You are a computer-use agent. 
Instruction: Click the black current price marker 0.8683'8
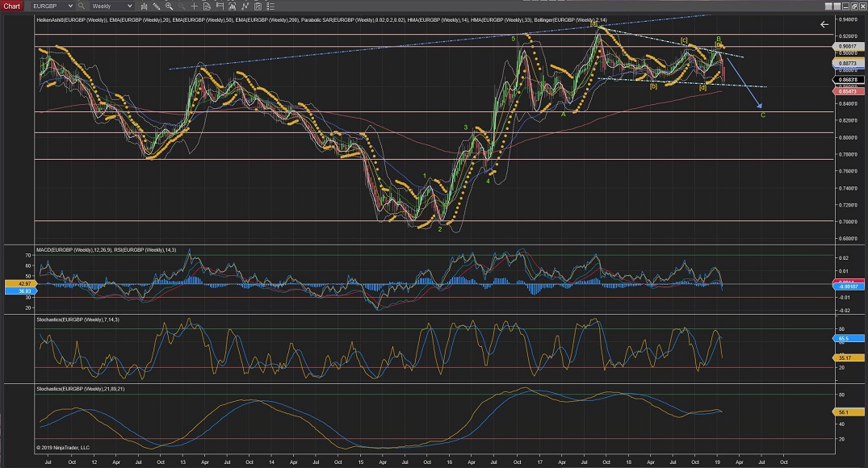pos(848,80)
